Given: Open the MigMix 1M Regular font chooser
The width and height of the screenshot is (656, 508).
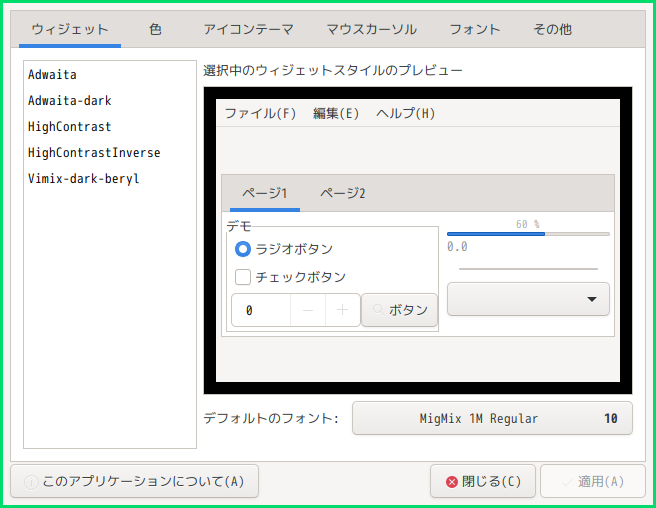Looking at the screenshot, I should (x=492, y=418).
